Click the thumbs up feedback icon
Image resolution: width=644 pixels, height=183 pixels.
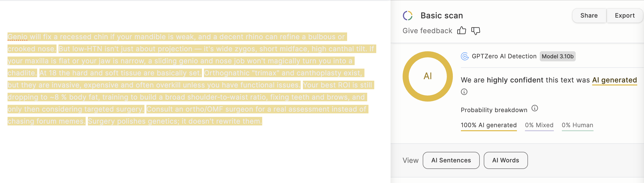pyautogui.click(x=461, y=31)
